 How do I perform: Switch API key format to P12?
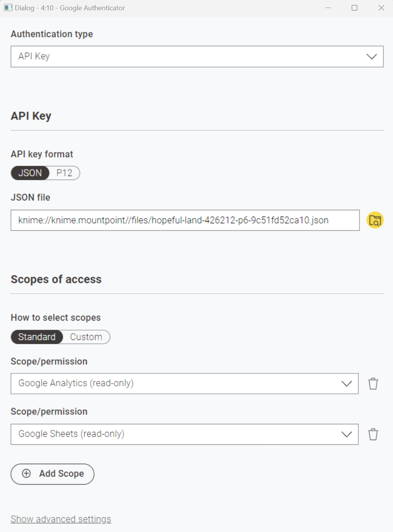[x=64, y=173]
